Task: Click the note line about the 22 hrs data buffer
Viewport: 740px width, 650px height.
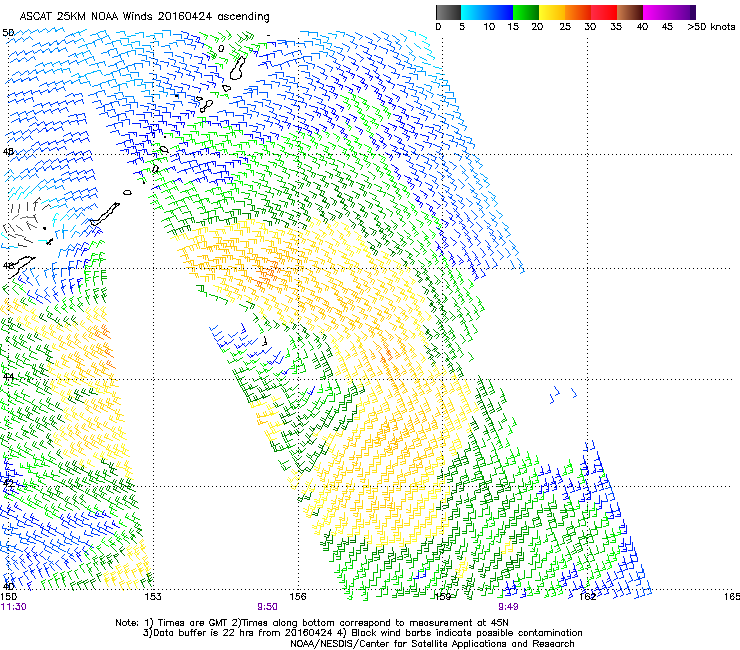Action: (362, 633)
